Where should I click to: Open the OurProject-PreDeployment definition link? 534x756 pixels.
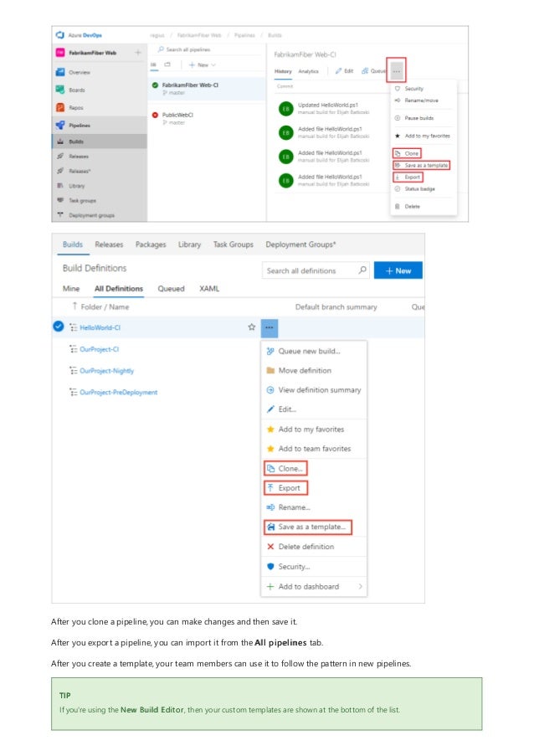click(119, 393)
